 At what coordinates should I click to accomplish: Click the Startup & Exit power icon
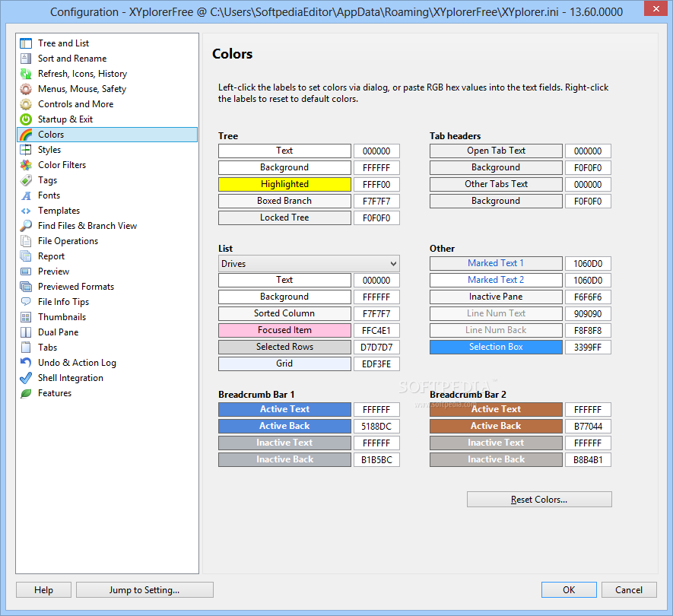coord(26,119)
